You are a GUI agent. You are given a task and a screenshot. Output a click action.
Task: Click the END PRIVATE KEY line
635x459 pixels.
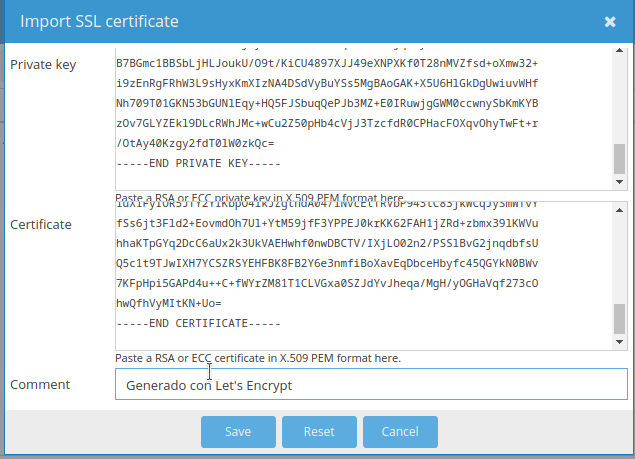pyautogui.click(x=198, y=164)
